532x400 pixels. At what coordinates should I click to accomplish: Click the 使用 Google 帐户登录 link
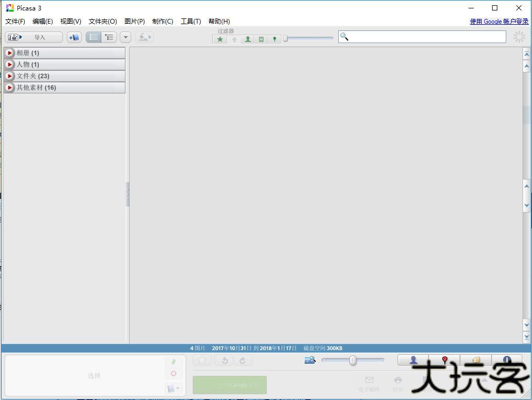(499, 22)
